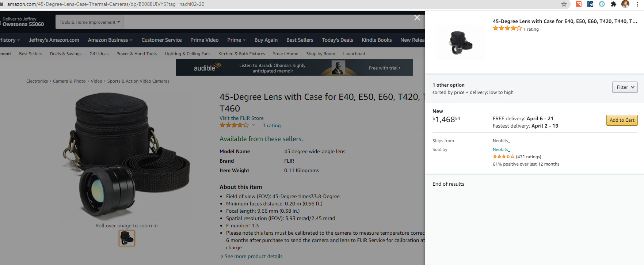The image size is (644, 265).
Task: Click See more product details link
Action: coord(254,256)
